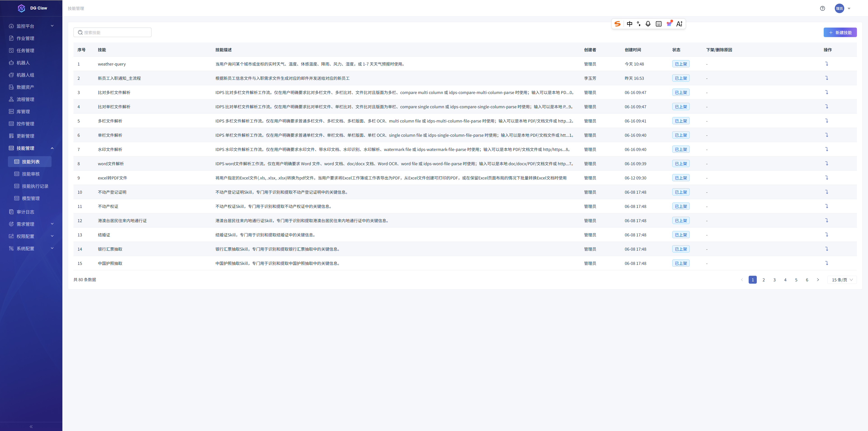The height and width of the screenshot is (431, 868).
Task: Click the action icon for 多栏文件解析 row 5
Action: tap(827, 121)
